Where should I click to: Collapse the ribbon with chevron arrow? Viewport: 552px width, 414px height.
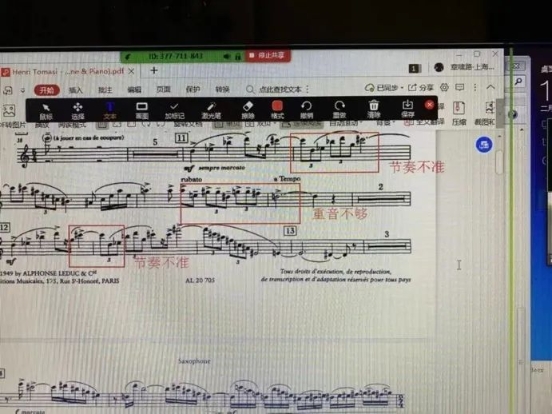pos(491,87)
